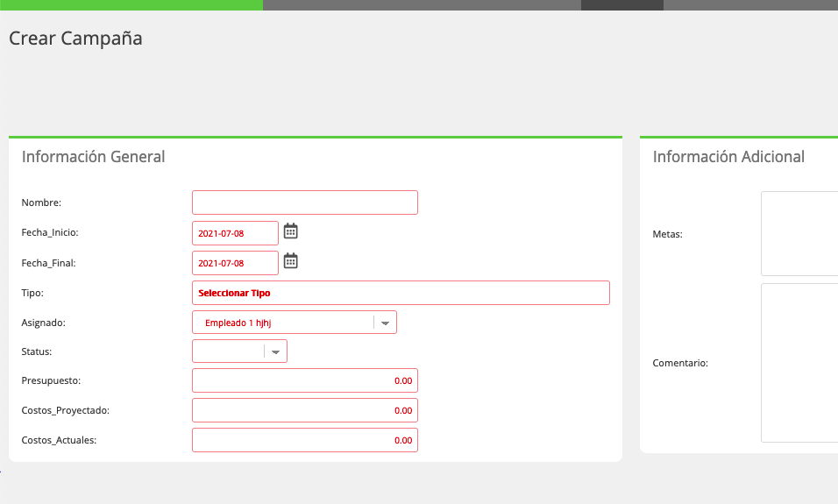Open the Seleccionar Tipo selector
Image resolution: width=838 pixels, height=504 pixels.
pyautogui.click(x=401, y=293)
